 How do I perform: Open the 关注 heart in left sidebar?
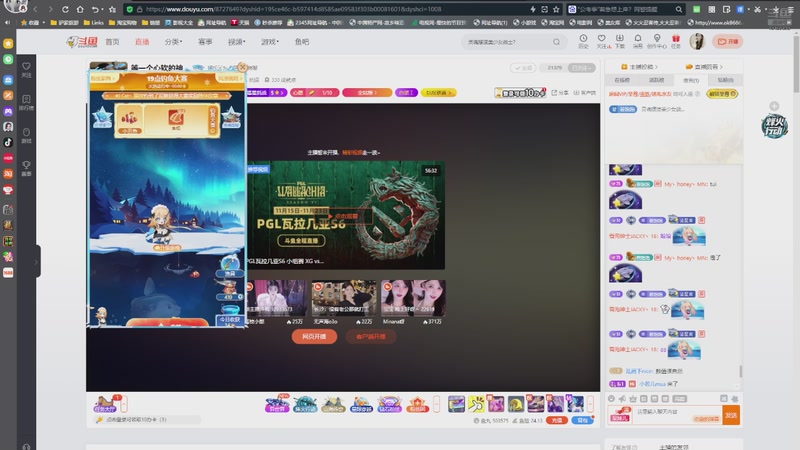click(27, 70)
